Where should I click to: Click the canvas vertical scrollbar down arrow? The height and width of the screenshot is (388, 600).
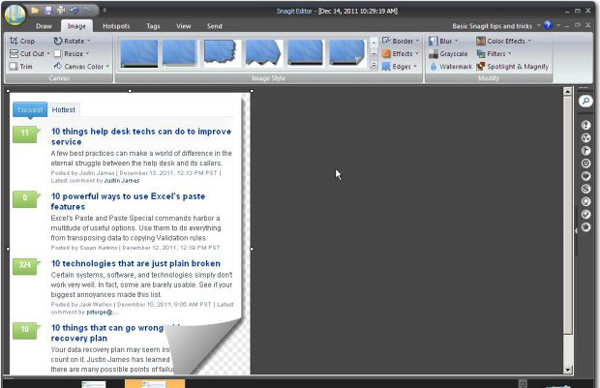[x=567, y=370]
